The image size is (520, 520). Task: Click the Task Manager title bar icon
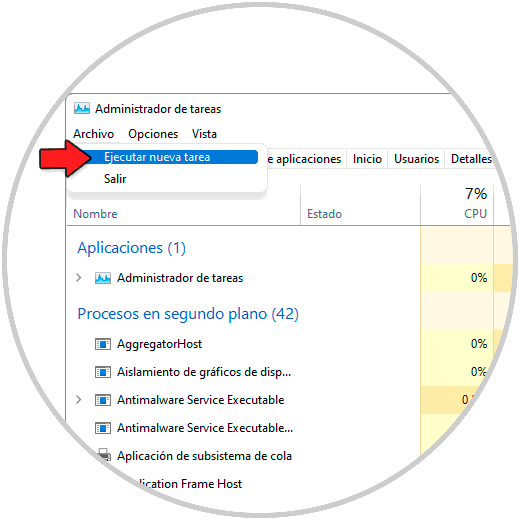[82, 109]
